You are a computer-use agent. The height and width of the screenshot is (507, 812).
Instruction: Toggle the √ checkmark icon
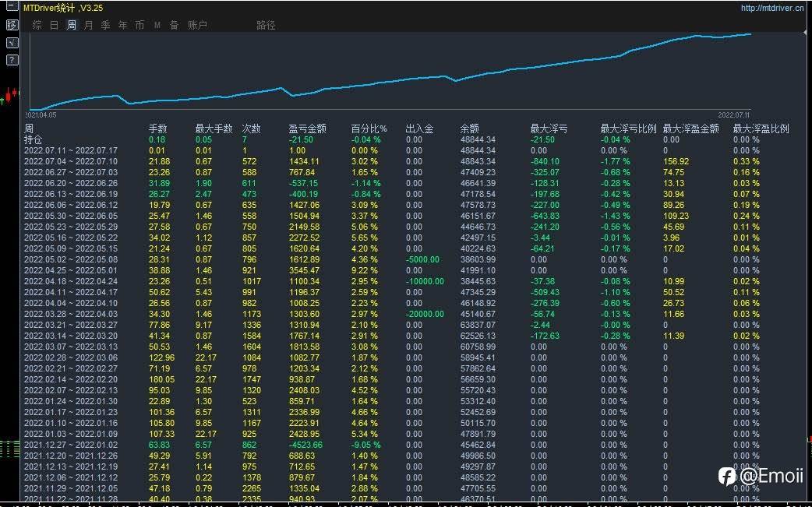[x=12, y=42]
